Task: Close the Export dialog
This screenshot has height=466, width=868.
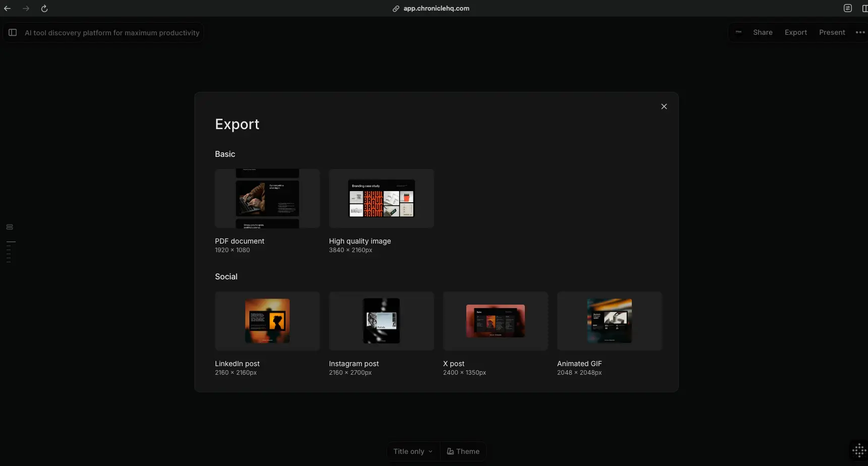Action: click(664, 106)
